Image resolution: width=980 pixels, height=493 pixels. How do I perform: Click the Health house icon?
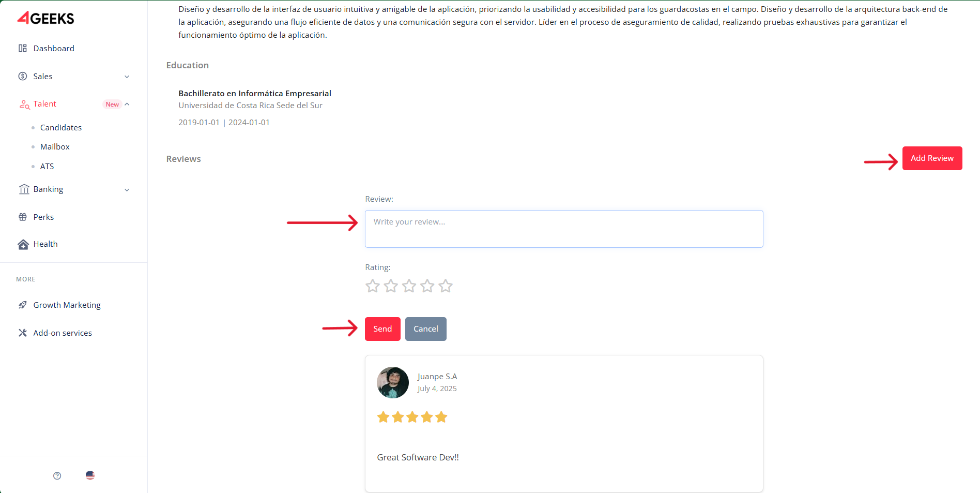[23, 244]
